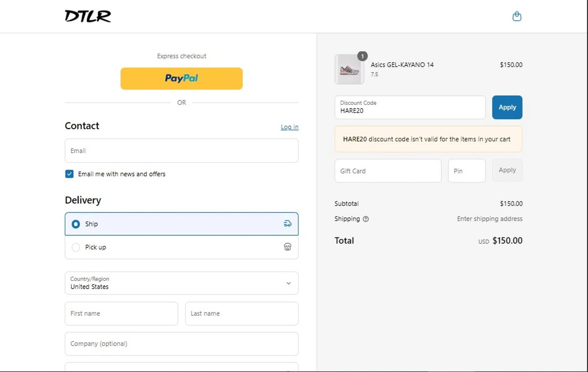Expand the Country/Region dropdown
This screenshot has width=588, height=372.
[x=181, y=283]
